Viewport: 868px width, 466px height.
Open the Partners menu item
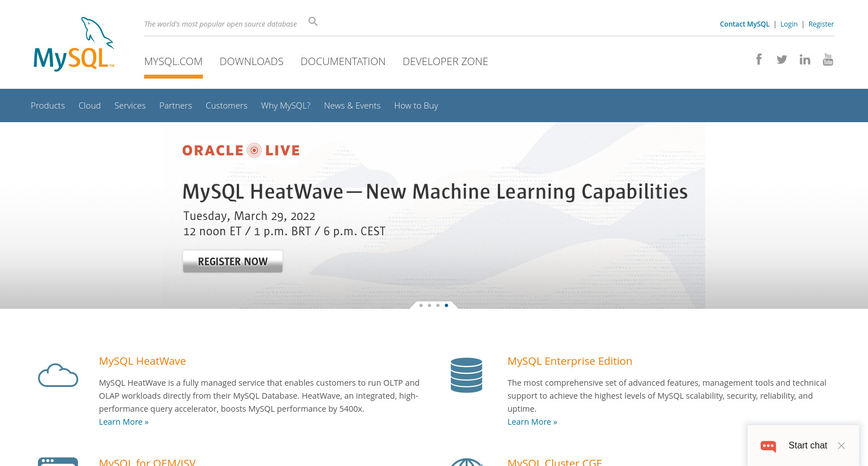point(176,105)
